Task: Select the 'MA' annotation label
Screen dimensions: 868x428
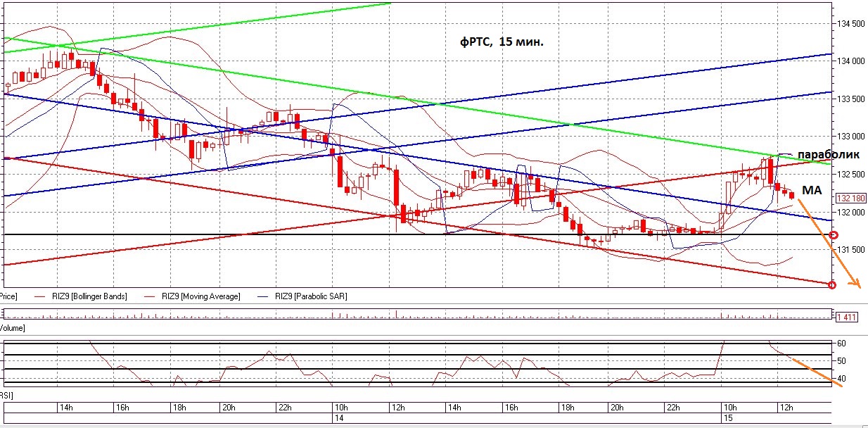Action: point(812,190)
